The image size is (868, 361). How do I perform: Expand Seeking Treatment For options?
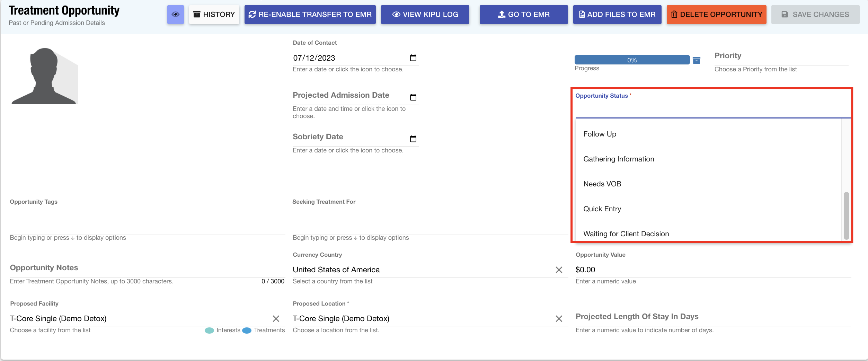click(x=429, y=225)
